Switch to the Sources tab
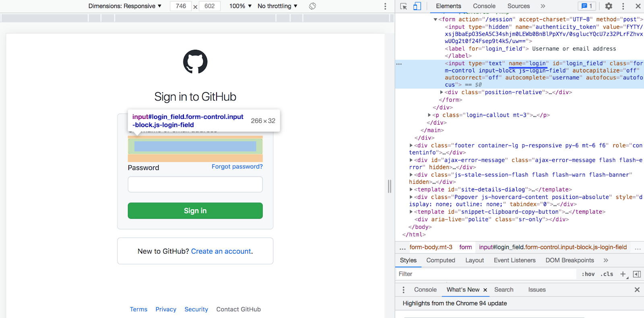 pyautogui.click(x=518, y=6)
